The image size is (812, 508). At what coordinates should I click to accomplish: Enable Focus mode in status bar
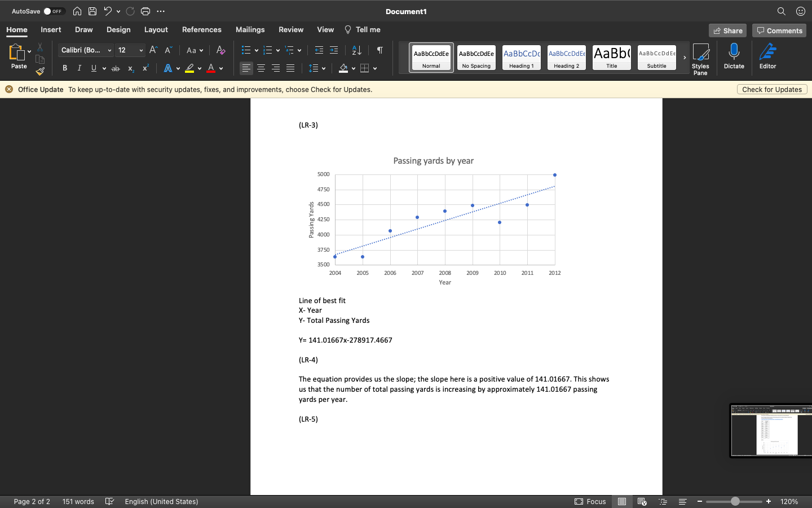click(x=590, y=501)
